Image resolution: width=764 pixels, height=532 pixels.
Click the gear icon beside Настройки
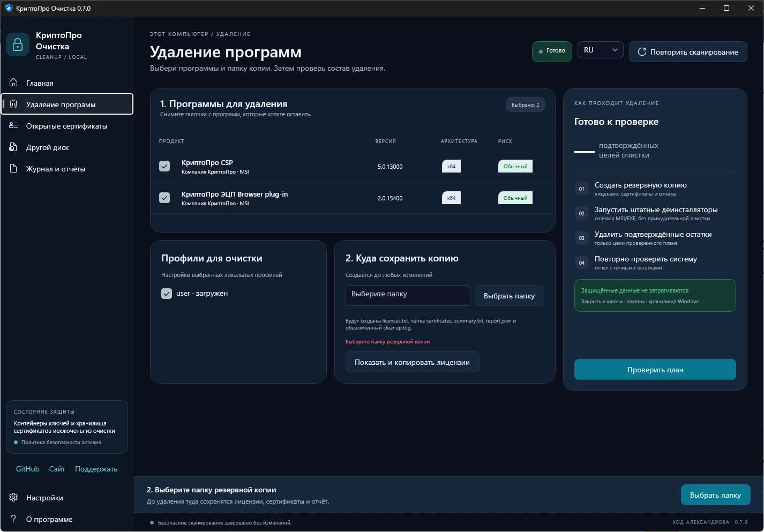coord(14,498)
